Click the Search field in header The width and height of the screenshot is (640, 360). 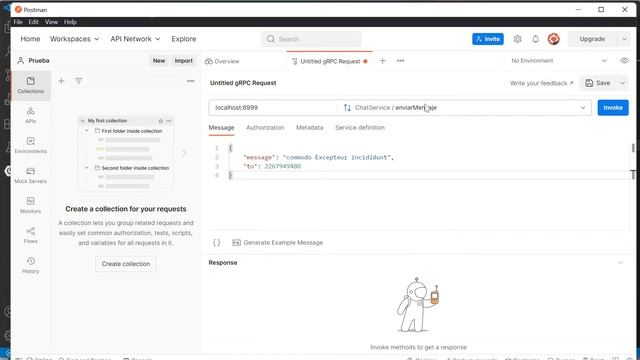[311, 39]
